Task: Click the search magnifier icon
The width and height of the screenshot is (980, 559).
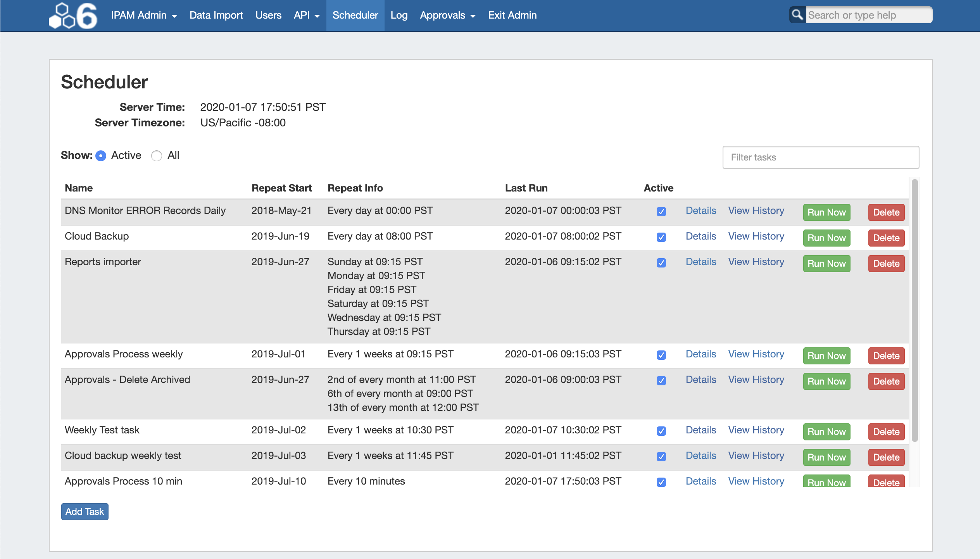Action: click(797, 15)
